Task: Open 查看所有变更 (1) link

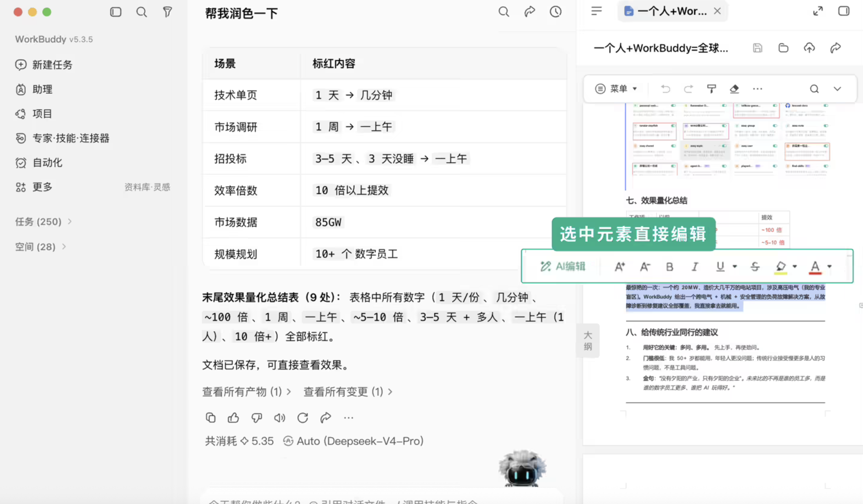Action: coord(348,392)
